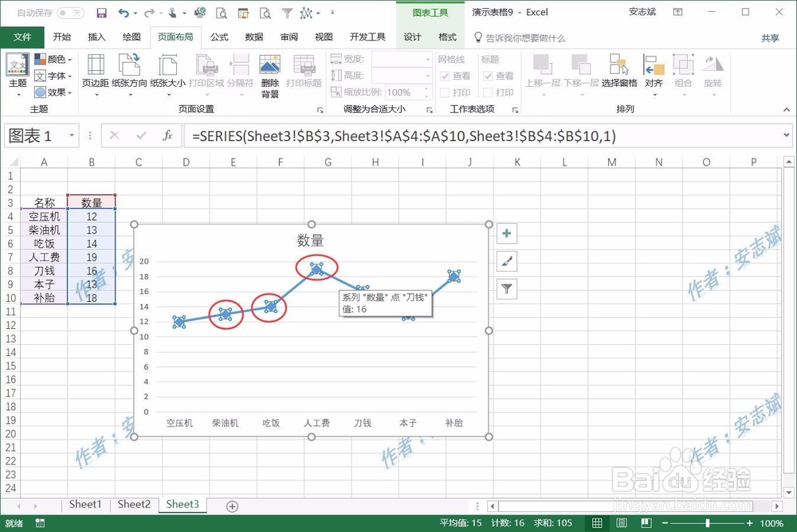This screenshot has height=532, width=797.
Task: Open the Customize Quick Access Toolbar dropdown
Action: pos(333,13)
